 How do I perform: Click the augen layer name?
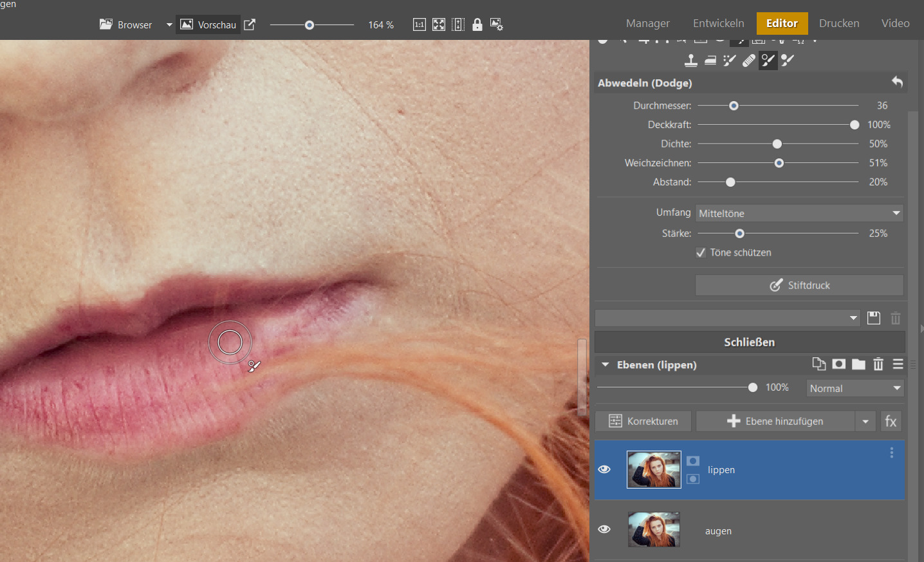[718, 531]
